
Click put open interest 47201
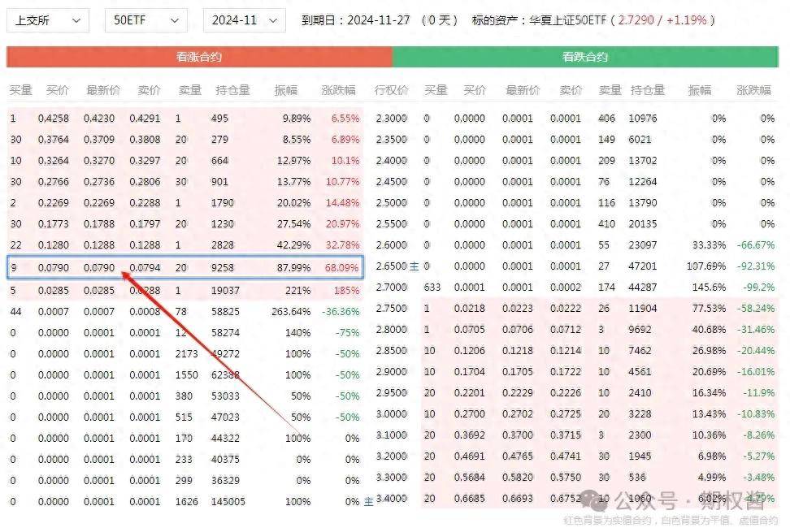pos(643,266)
